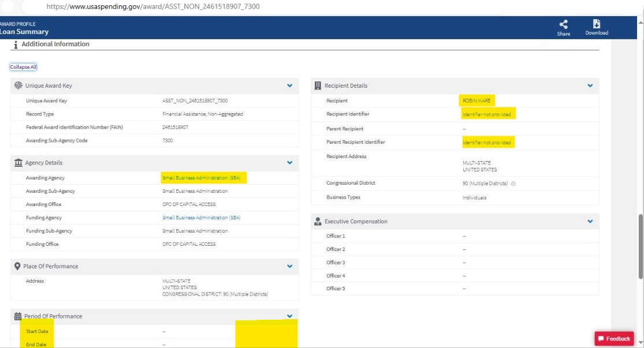Click the browser address bar URL
644x348 pixels.
(153, 6)
